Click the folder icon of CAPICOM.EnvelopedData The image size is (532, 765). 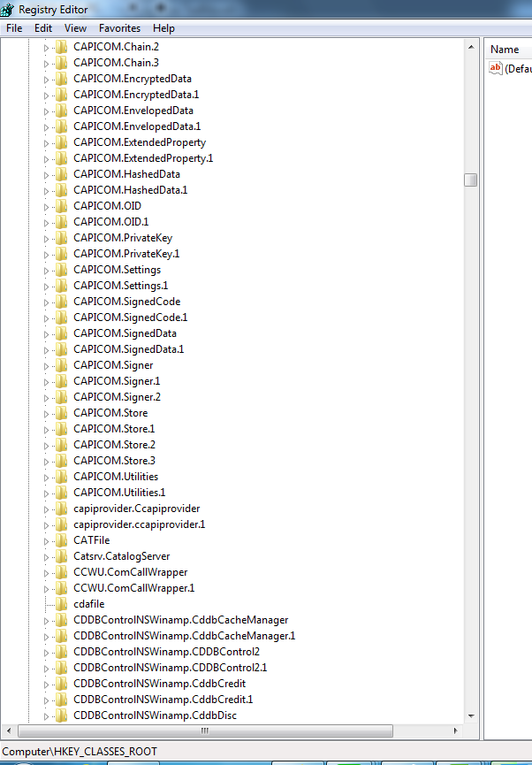coord(61,111)
